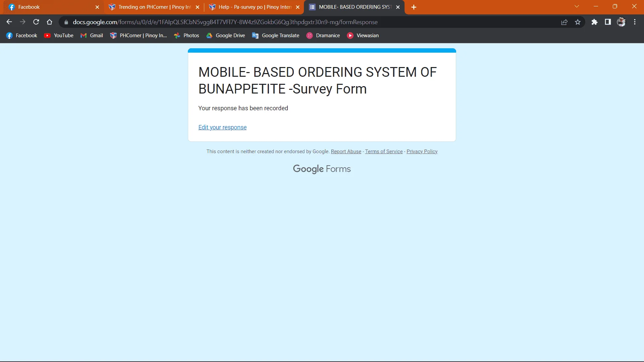This screenshot has width=644, height=362.
Task: Close the Facebook tab
Action: [x=97, y=7]
